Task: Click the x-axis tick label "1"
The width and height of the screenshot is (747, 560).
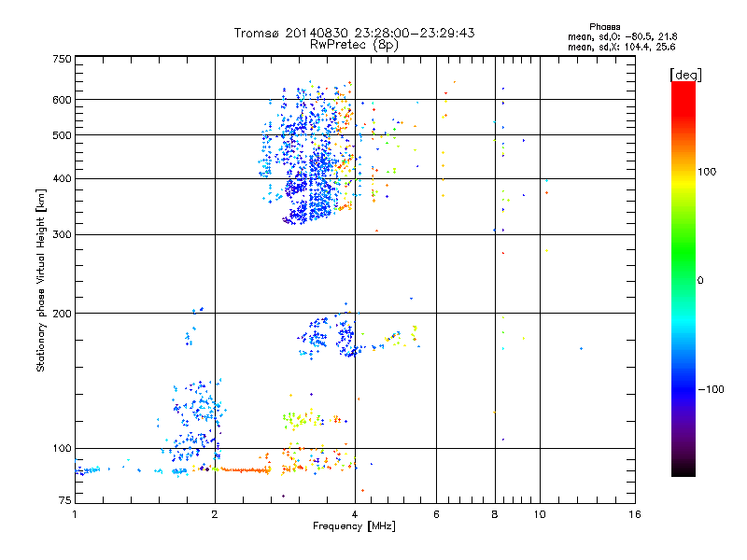Action: pyautogui.click(x=75, y=514)
